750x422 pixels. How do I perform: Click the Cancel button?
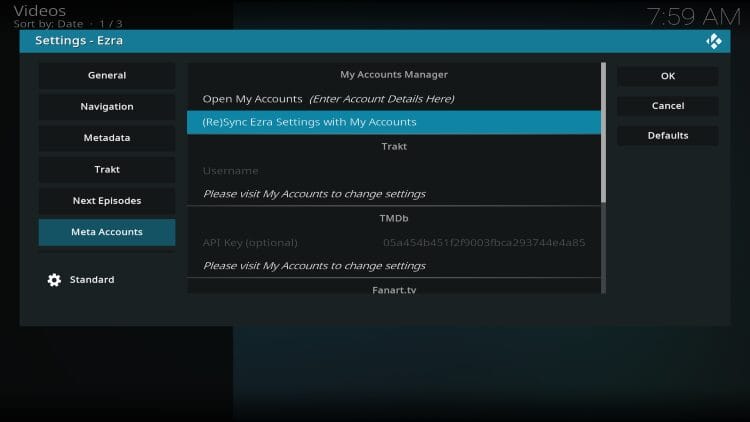[668, 106]
